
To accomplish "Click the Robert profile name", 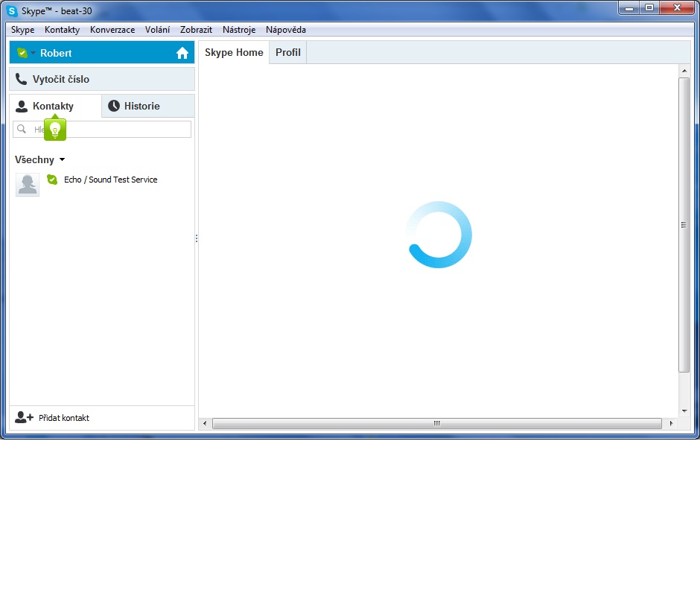I will 56,53.
